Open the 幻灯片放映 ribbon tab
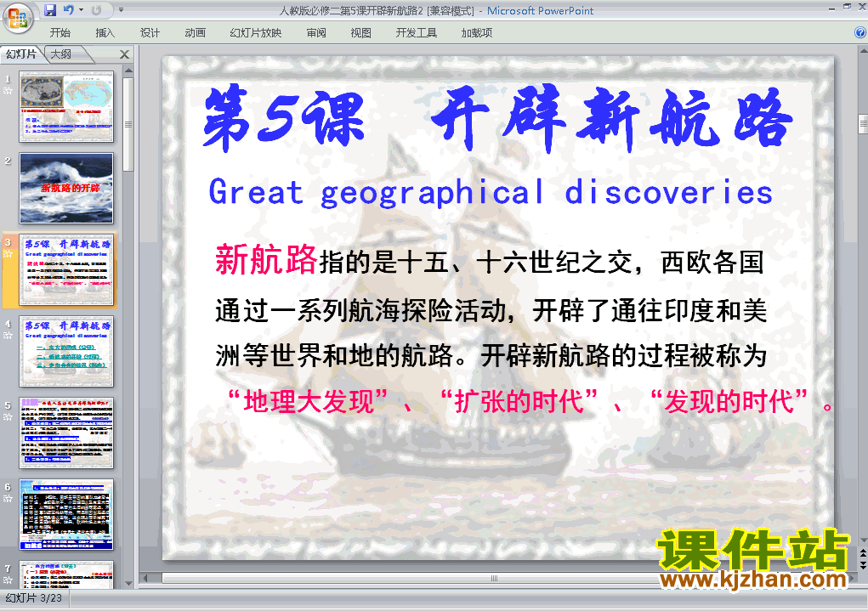Image resolution: width=868 pixels, height=611 pixels. tap(256, 32)
